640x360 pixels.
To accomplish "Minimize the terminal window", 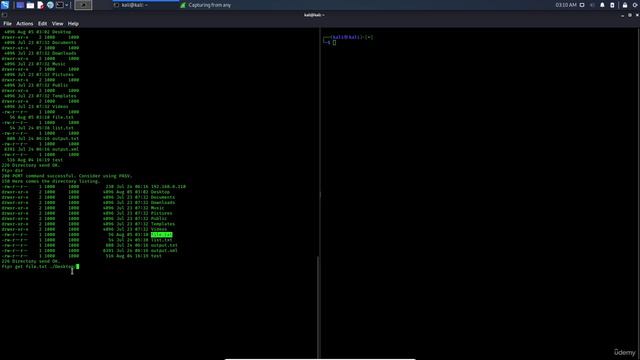I will [x=622, y=15].
